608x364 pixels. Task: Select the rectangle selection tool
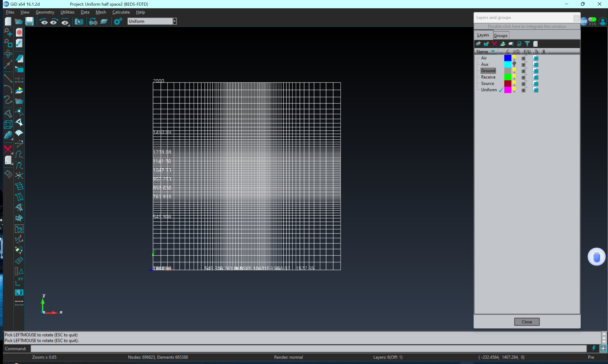pos(19,228)
